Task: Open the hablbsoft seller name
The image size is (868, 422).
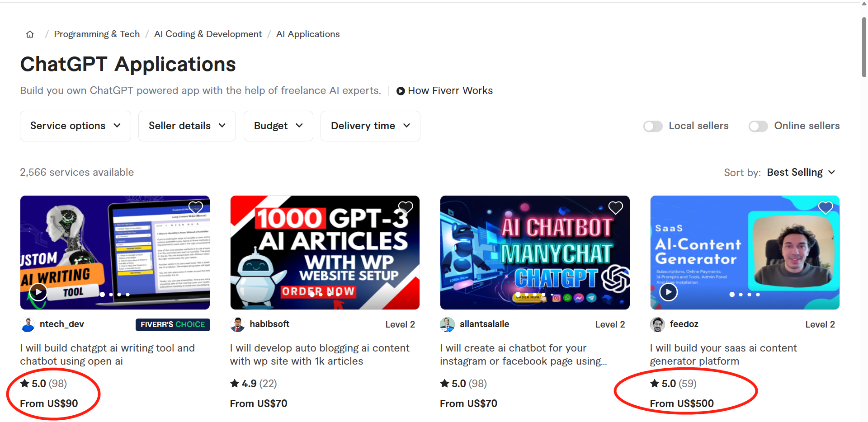Action: coord(269,324)
